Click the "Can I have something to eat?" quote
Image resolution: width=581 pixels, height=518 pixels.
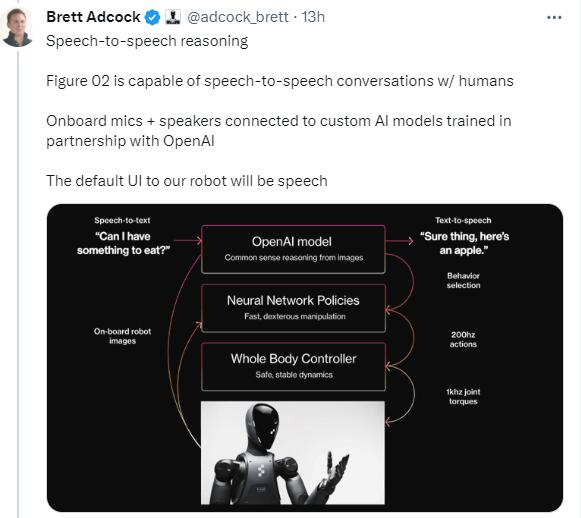click(123, 243)
